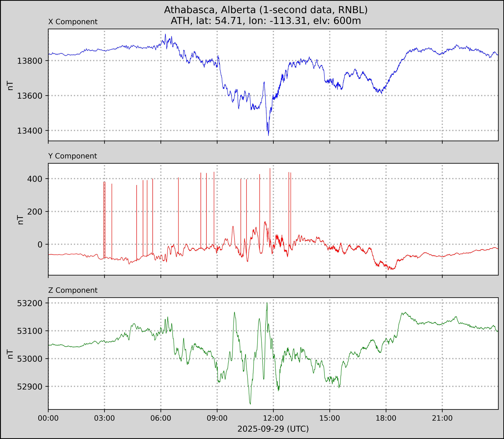Click the 13600 tick label in the X plot
Screen dimensions: 504x439
click(x=30, y=96)
